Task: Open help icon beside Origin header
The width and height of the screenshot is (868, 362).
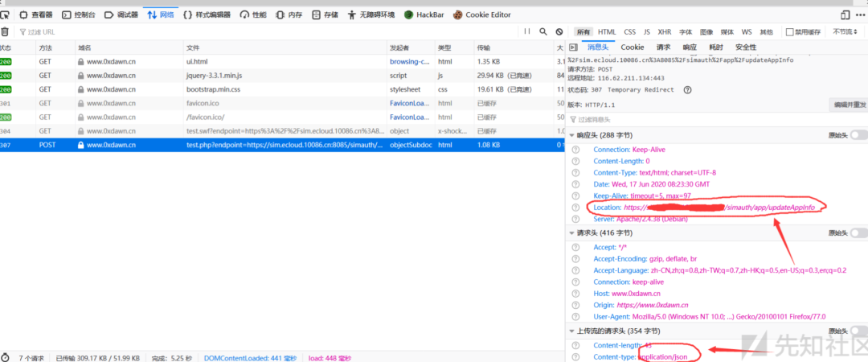Action: pos(575,305)
